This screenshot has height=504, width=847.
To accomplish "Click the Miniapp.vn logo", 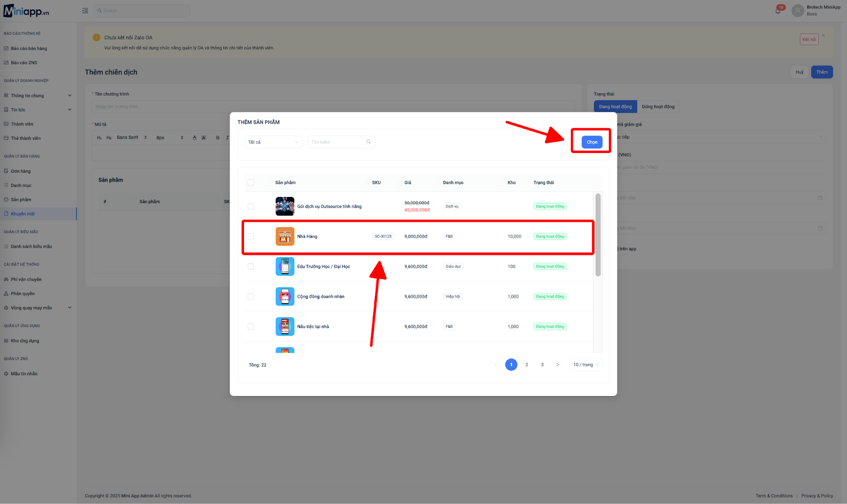I will tap(26, 11).
